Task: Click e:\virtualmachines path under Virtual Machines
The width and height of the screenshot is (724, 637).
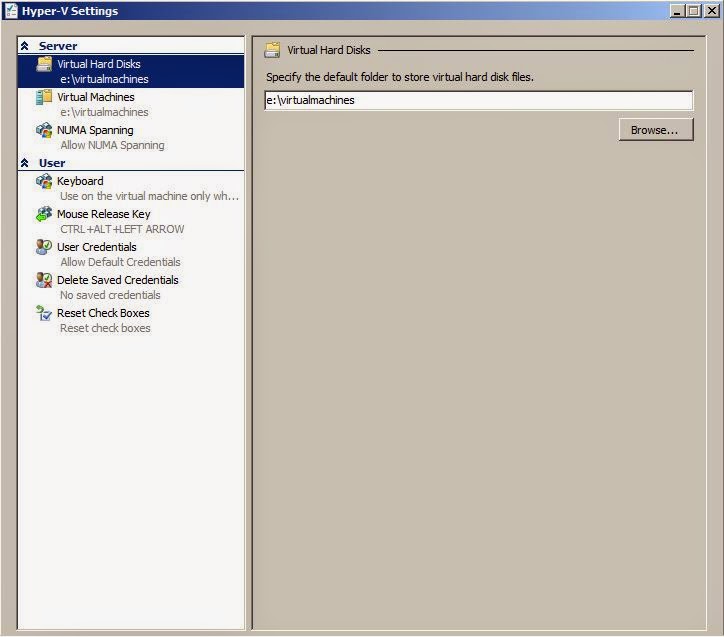Action: (x=104, y=112)
